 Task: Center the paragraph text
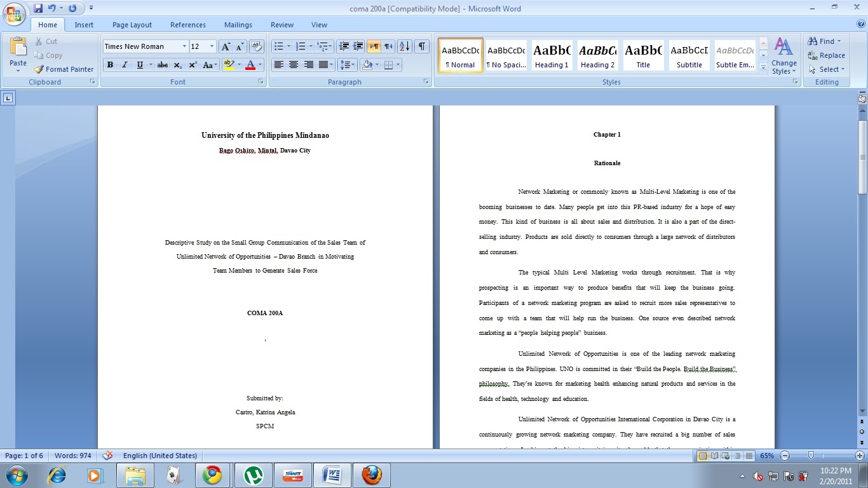(x=294, y=65)
